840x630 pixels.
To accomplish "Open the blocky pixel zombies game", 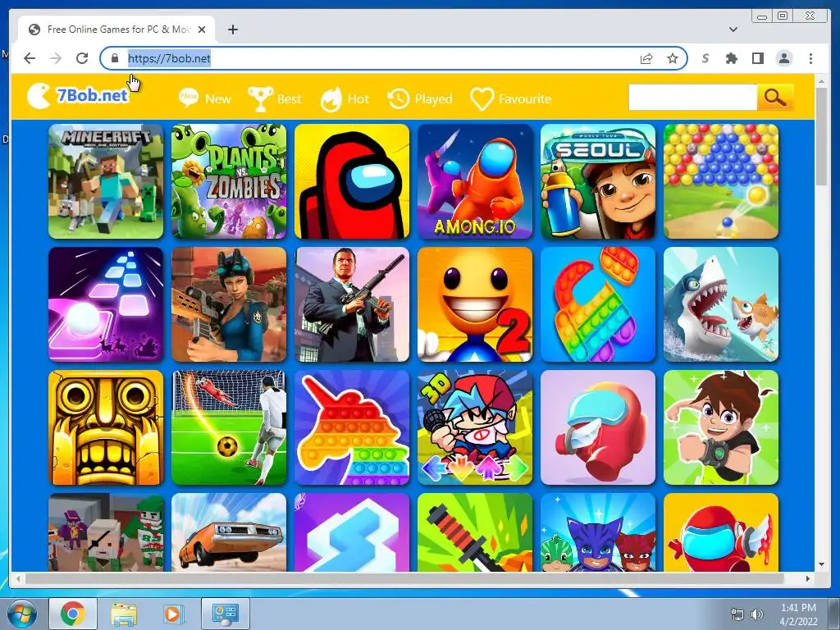I will pyautogui.click(x=106, y=532).
